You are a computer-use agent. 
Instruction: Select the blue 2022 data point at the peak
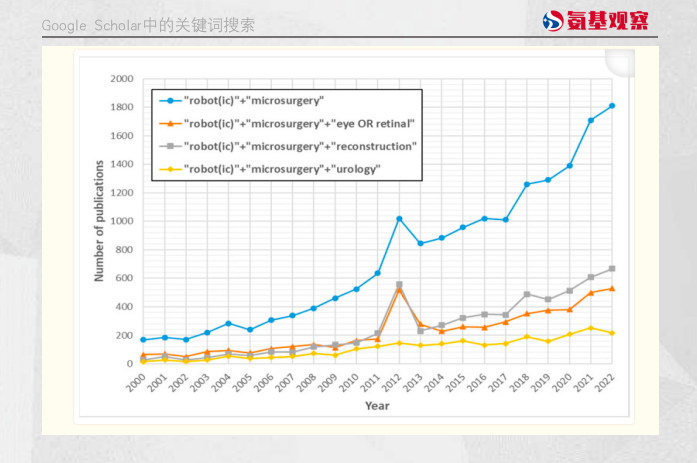(x=612, y=106)
